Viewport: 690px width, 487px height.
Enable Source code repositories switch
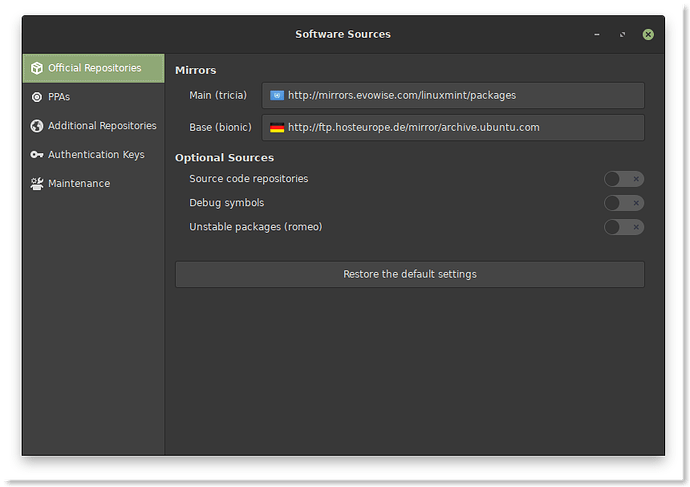tap(623, 179)
